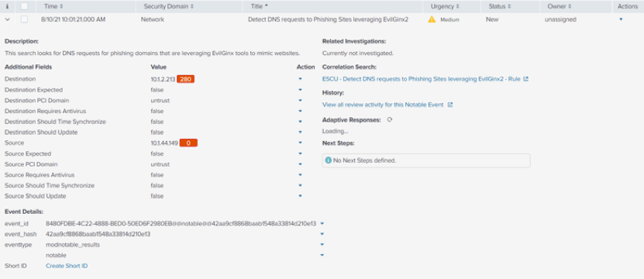Click the external link icon after Correlation Search rule

click(526, 79)
